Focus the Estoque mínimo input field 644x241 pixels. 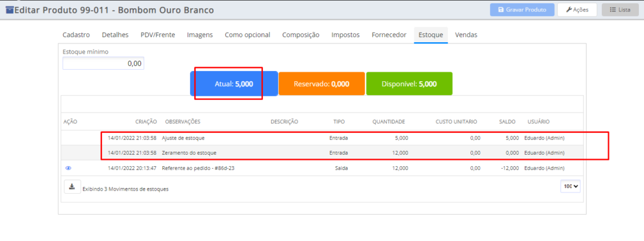(x=103, y=64)
